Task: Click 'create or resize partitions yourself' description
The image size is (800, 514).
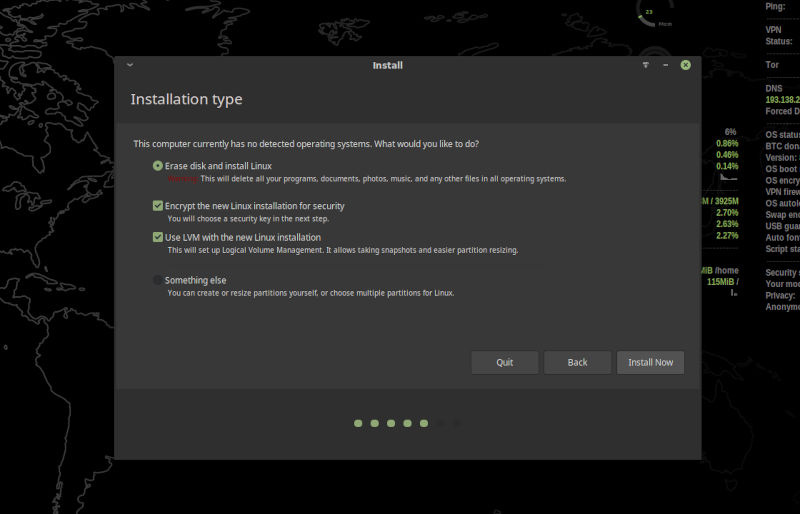Action: click(311, 293)
